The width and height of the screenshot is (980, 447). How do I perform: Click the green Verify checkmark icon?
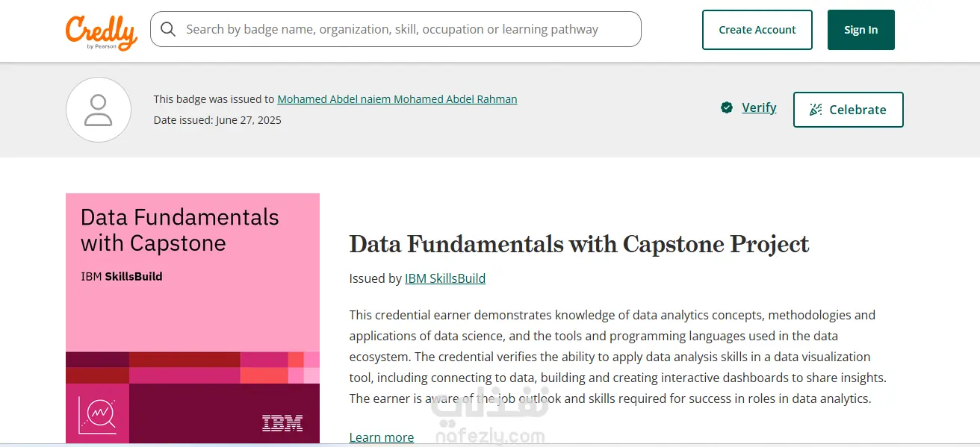point(727,108)
